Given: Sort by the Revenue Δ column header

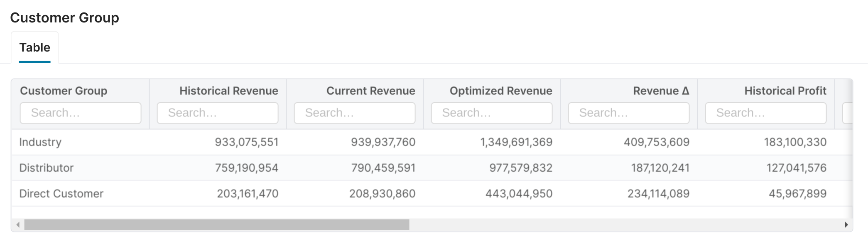Looking at the screenshot, I should point(661,91).
